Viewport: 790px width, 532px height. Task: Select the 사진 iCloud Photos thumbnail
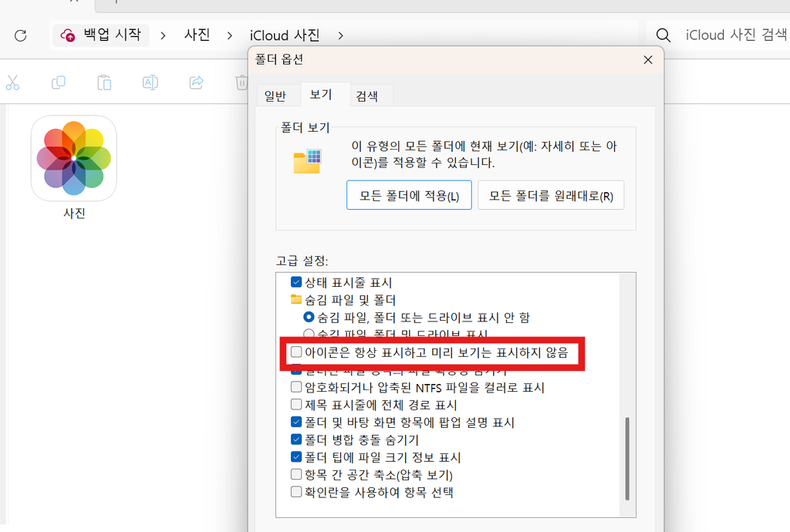(74, 167)
